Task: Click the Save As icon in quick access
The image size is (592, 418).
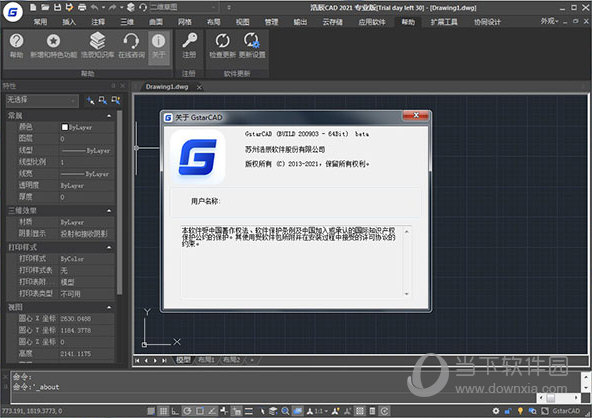Action: coord(69,7)
